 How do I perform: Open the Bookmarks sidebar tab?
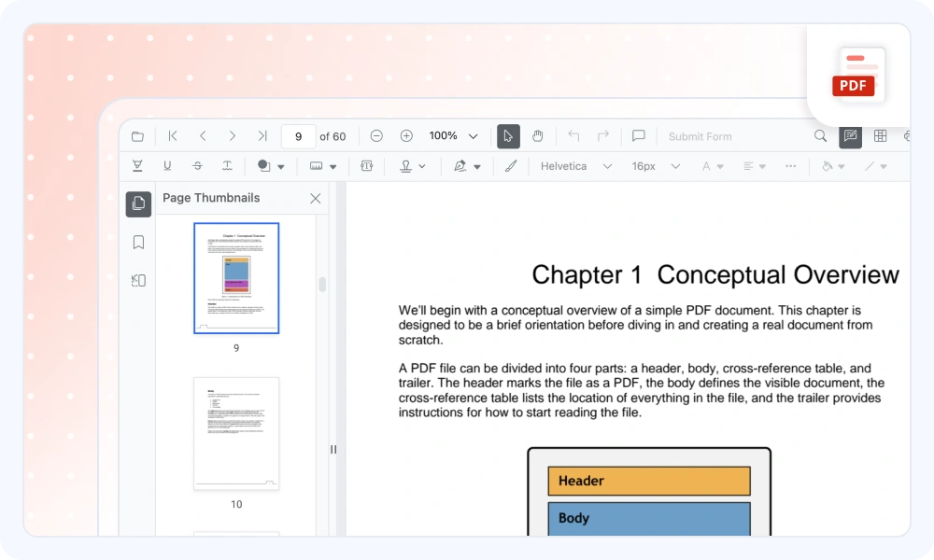pyautogui.click(x=138, y=243)
